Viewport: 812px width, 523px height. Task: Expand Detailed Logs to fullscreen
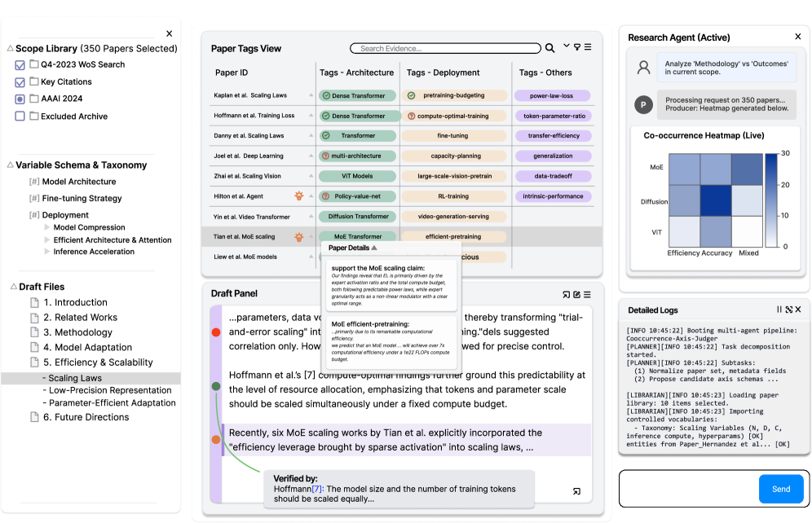tap(788, 310)
